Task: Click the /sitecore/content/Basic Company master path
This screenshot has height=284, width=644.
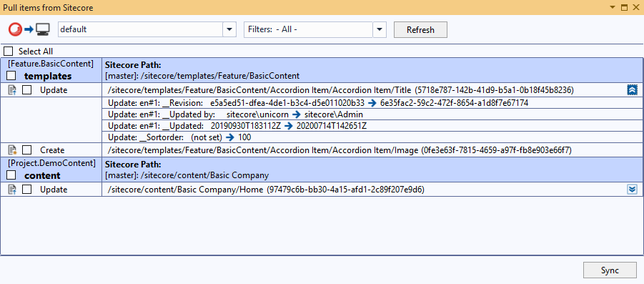Action: pyautogui.click(x=187, y=175)
